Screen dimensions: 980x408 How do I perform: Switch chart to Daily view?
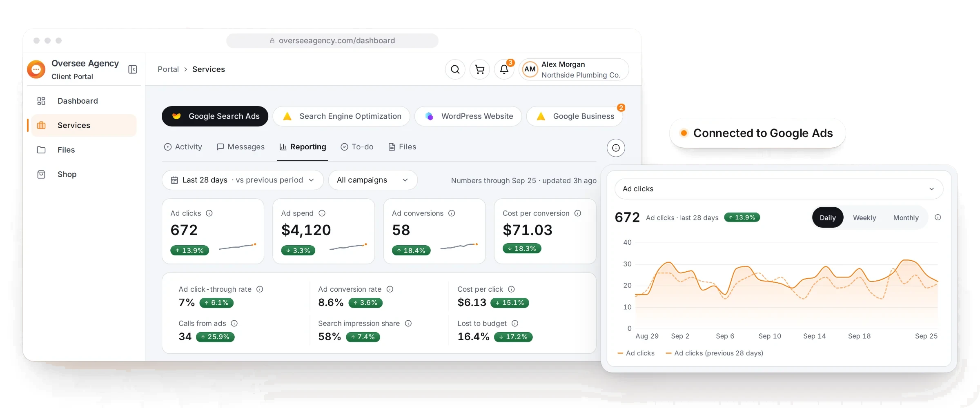(x=828, y=217)
